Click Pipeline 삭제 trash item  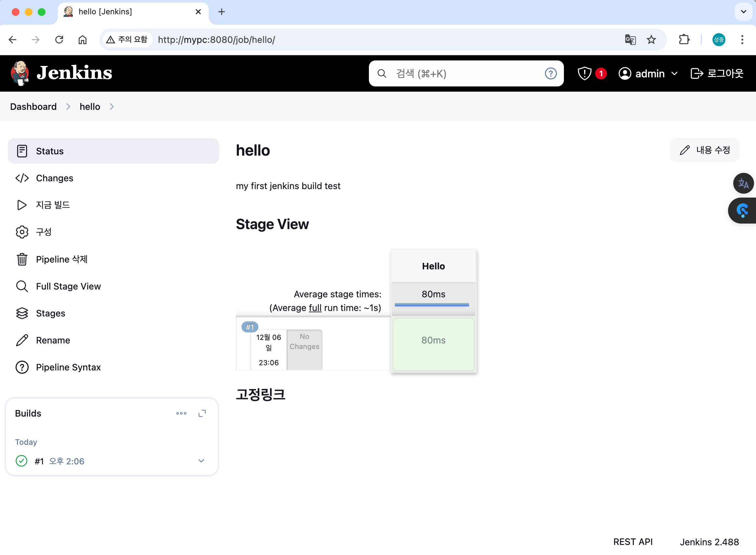click(x=61, y=259)
